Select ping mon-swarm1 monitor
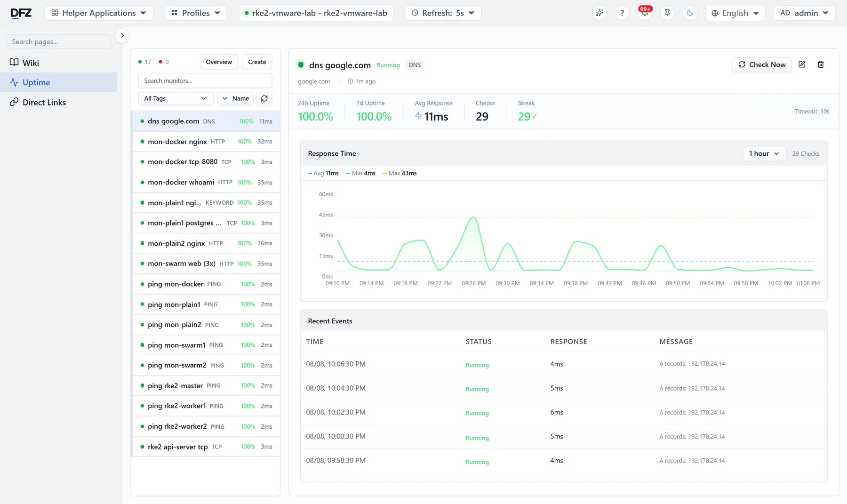The image size is (847, 504). click(206, 345)
